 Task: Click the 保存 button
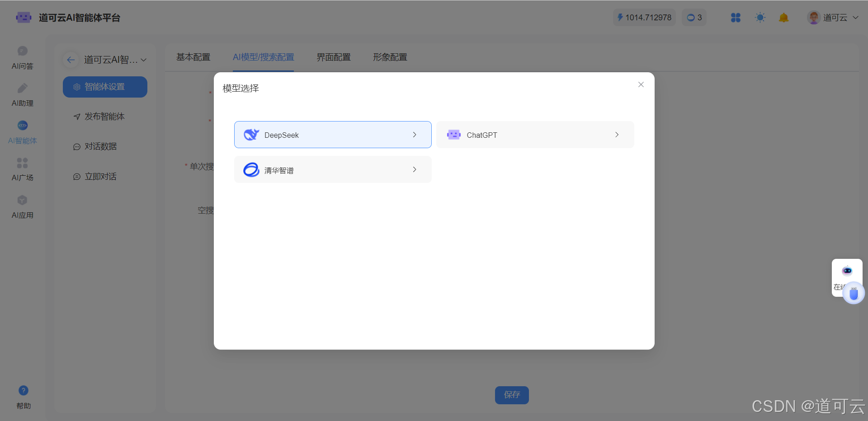click(512, 395)
